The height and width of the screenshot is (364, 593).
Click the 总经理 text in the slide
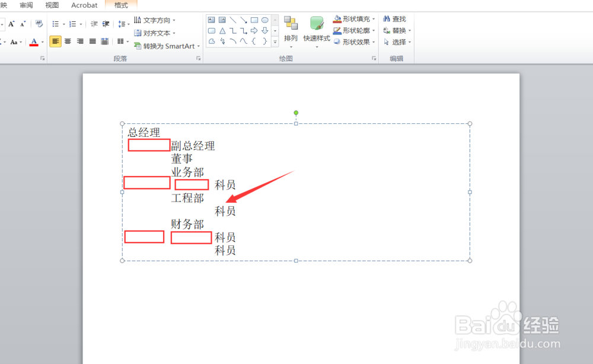[x=144, y=133]
